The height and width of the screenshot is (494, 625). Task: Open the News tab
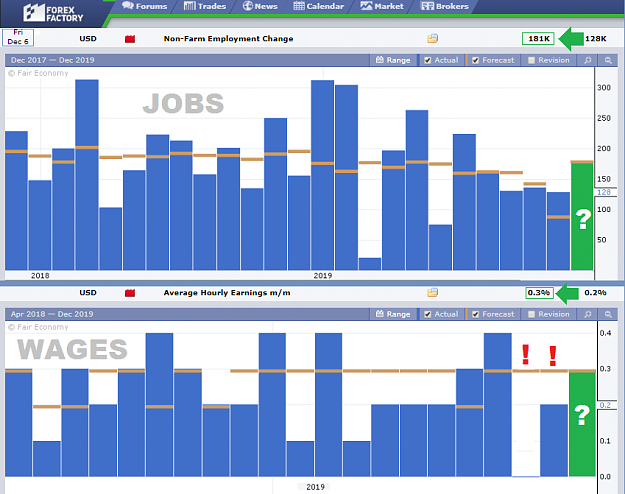(x=260, y=6)
